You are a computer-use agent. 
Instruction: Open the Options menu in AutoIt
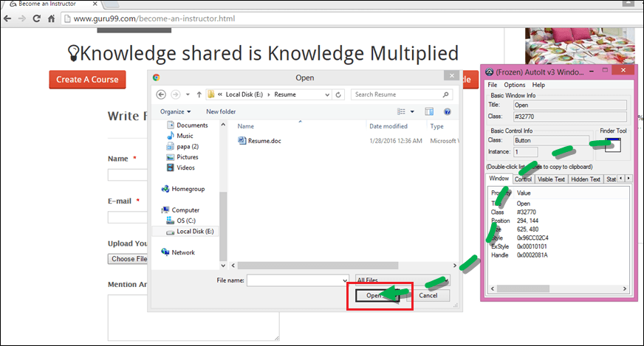pyautogui.click(x=514, y=86)
